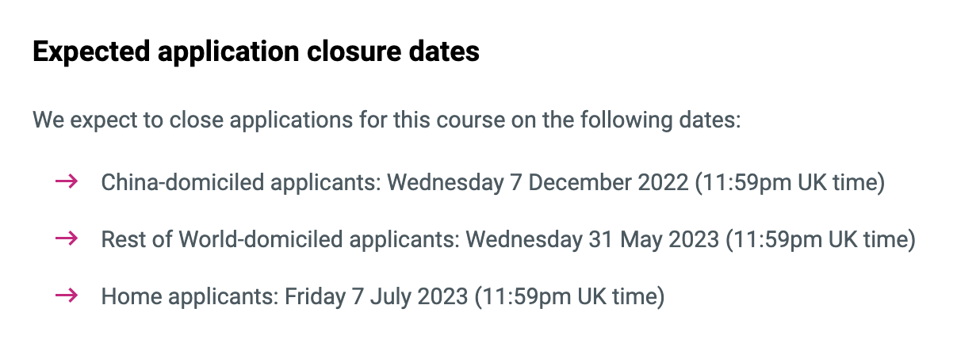980x347 pixels.
Task: Select the 'Expected application closure dates' heading
Action: [x=256, y=52]
